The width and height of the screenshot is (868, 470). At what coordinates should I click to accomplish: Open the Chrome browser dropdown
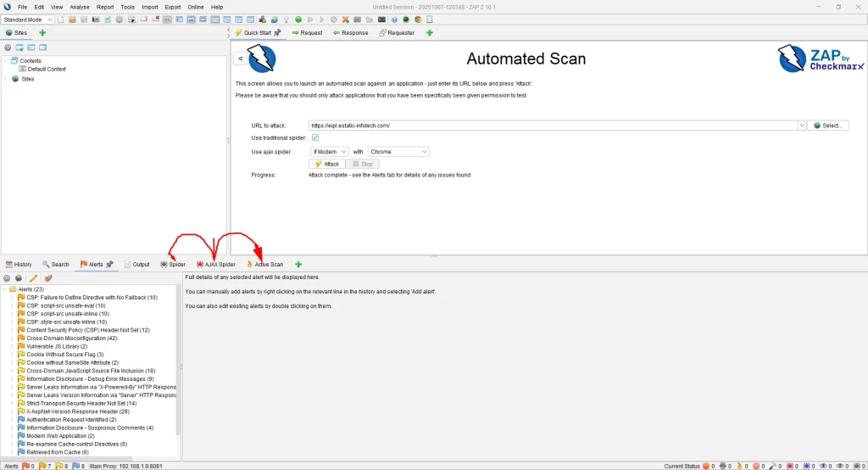(x=398, y=152)
